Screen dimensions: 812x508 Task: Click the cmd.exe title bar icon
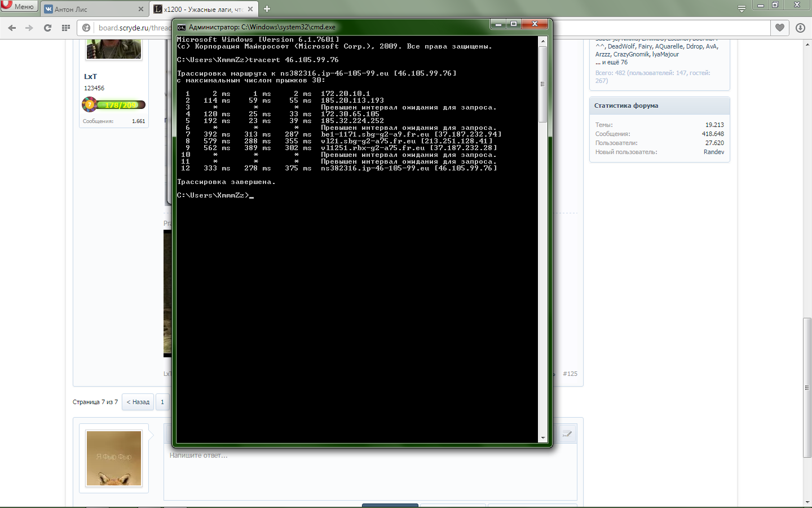click(182, 27)
